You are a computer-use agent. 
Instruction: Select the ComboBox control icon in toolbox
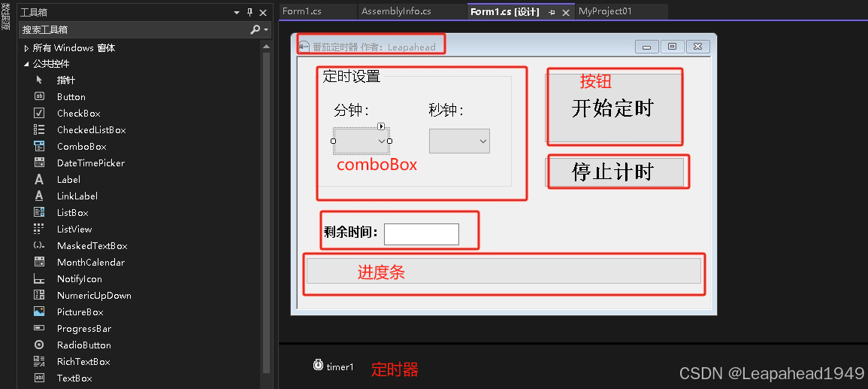[39, 146]
